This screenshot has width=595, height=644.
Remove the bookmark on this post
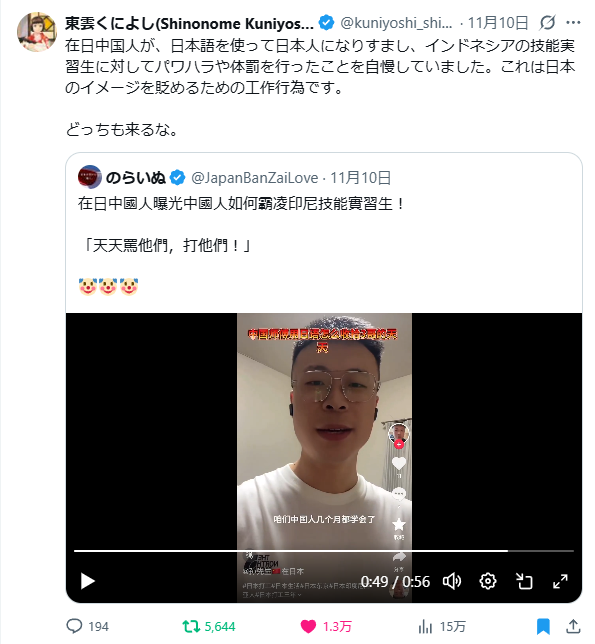click(543, 626)
